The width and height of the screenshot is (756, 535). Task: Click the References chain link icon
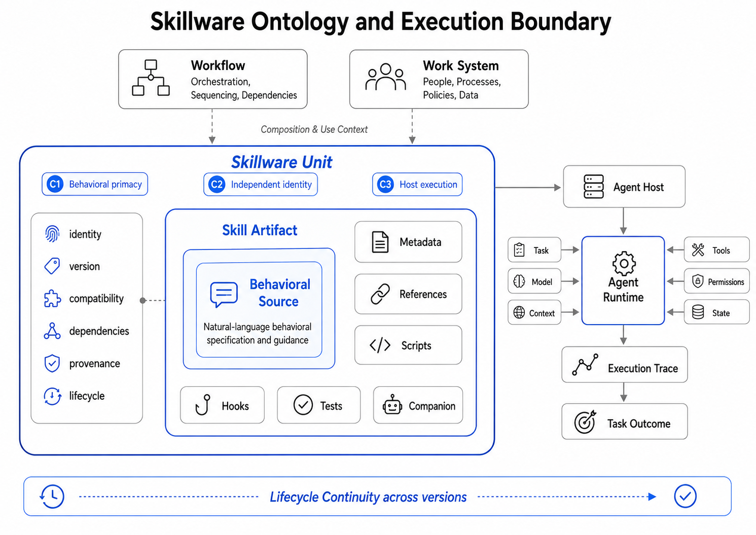380,294
